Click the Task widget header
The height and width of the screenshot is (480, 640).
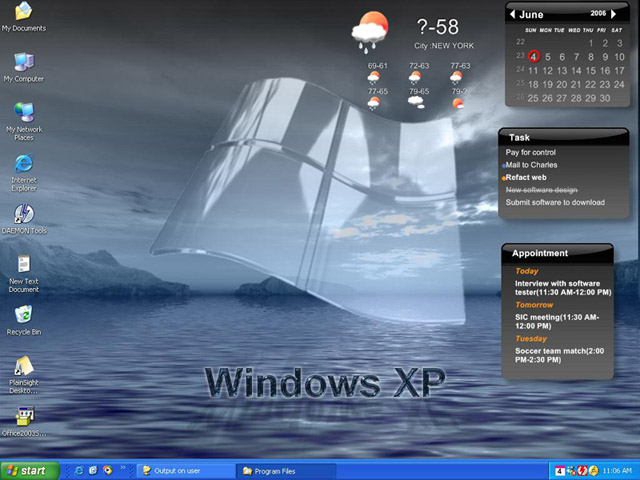pos(564,137)
